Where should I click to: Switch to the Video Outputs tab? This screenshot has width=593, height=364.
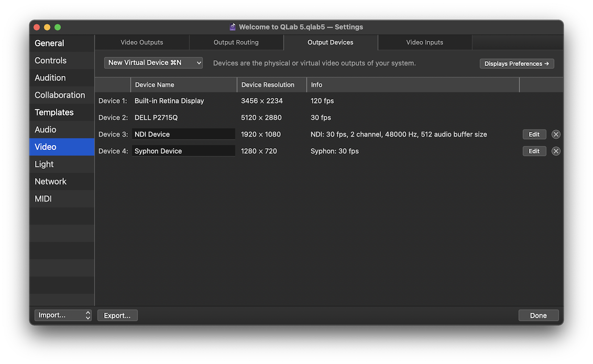141,42
